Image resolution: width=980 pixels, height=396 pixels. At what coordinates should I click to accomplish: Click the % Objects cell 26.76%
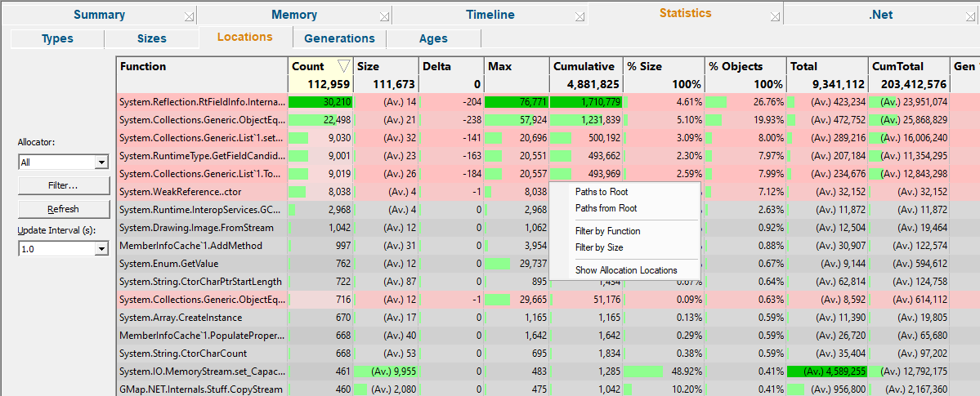pos(745,101)
